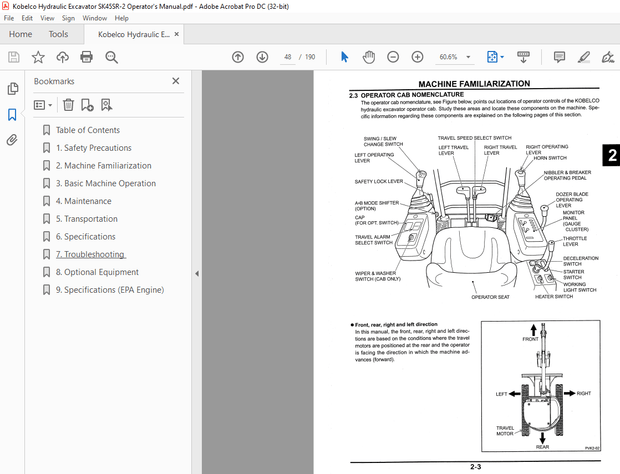The image size is (620, 474).
Task: Click the page number input field
Action: tap(289, 57)
